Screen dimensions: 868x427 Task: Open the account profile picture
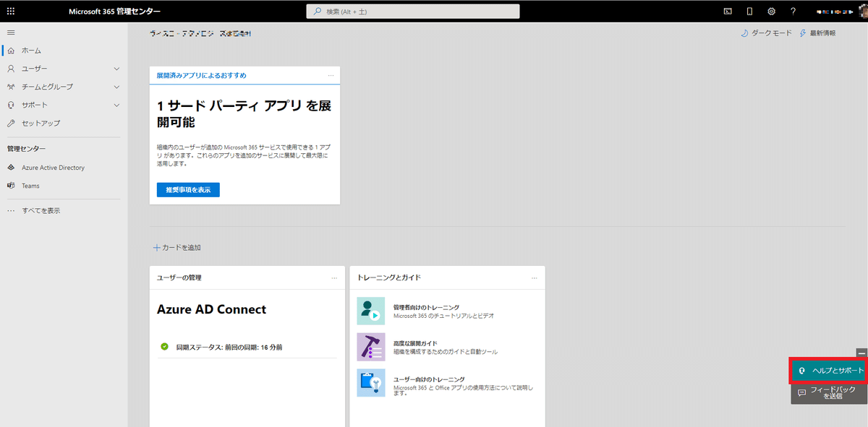[x=861, y=12]
